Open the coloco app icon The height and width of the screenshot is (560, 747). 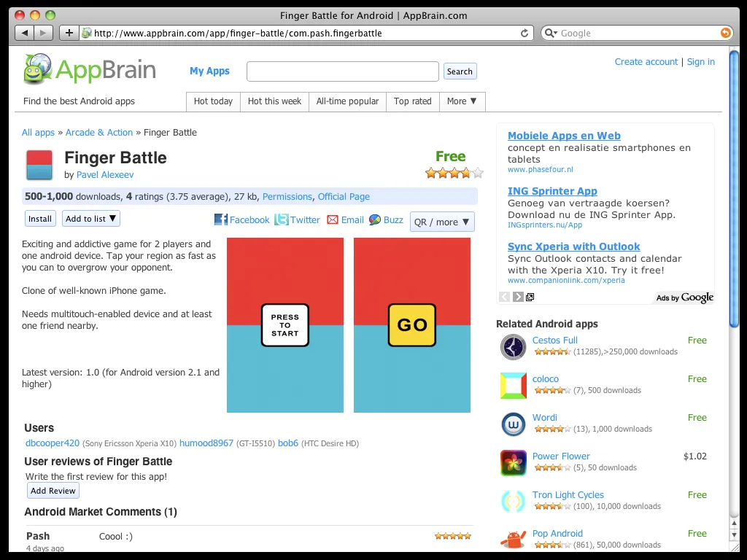(x=513, y=385)
